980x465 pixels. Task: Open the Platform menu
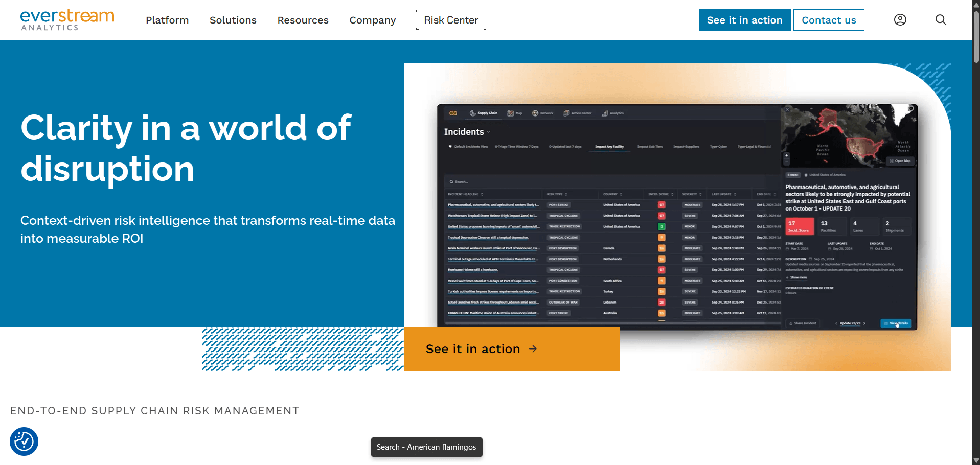167,20
